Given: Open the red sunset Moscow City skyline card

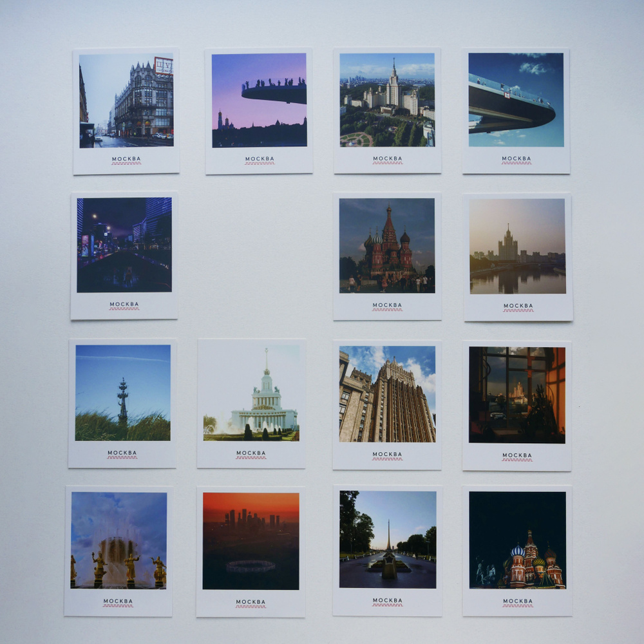Looking at the screenshot, I should tap(251, 552).
